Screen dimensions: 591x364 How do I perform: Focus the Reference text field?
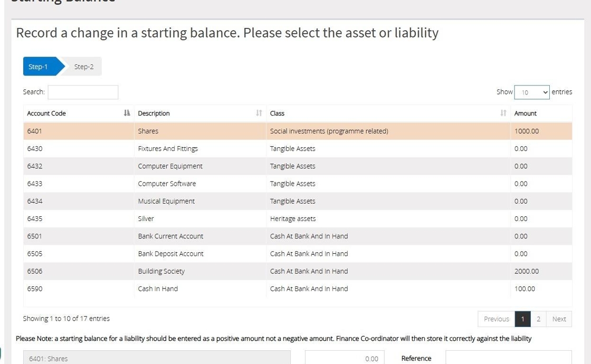pos(508,358)
